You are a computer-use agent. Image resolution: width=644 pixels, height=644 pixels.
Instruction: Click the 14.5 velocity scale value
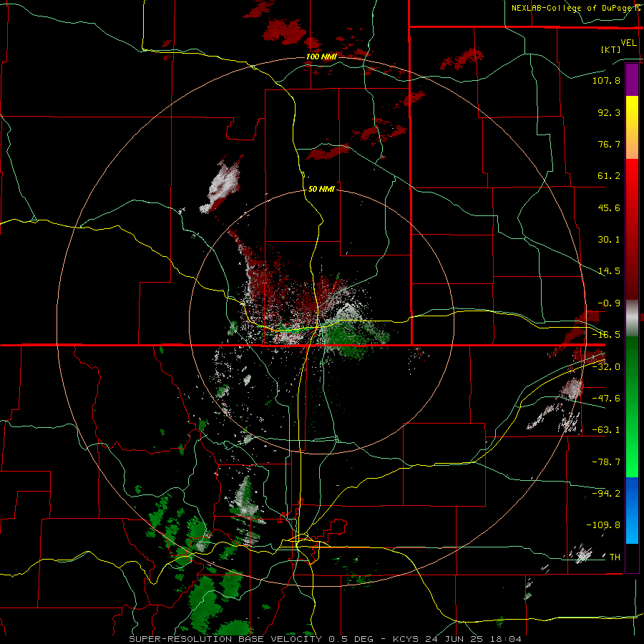coord(609,271)
